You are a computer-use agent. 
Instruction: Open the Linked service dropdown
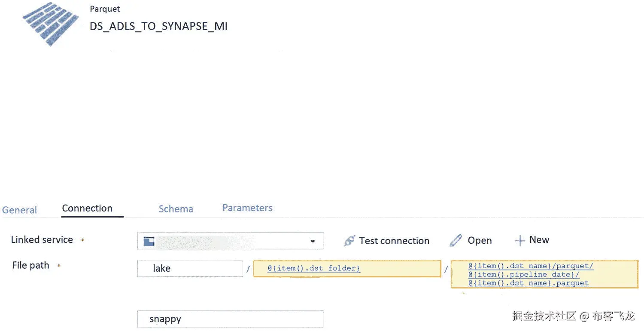pos(314,241)
